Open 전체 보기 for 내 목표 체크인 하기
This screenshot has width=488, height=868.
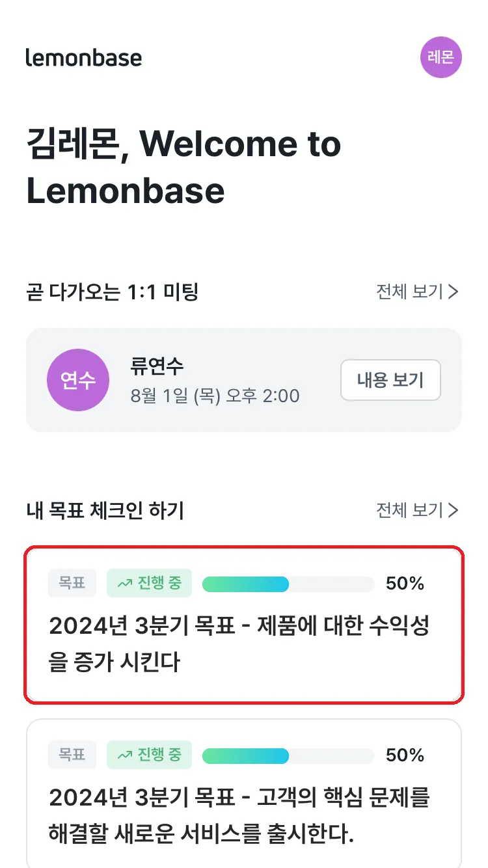(418, 511)
